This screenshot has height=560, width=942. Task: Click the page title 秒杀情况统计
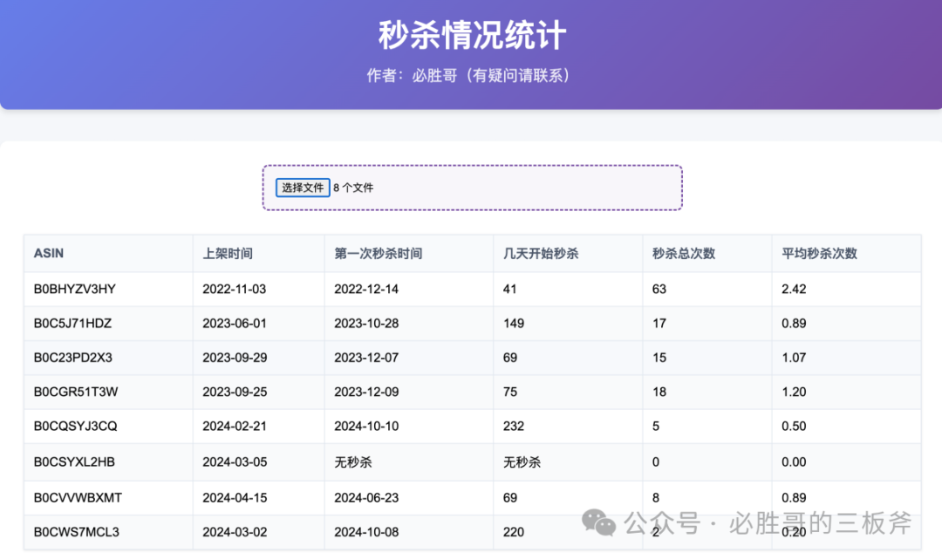pos(470,35)
